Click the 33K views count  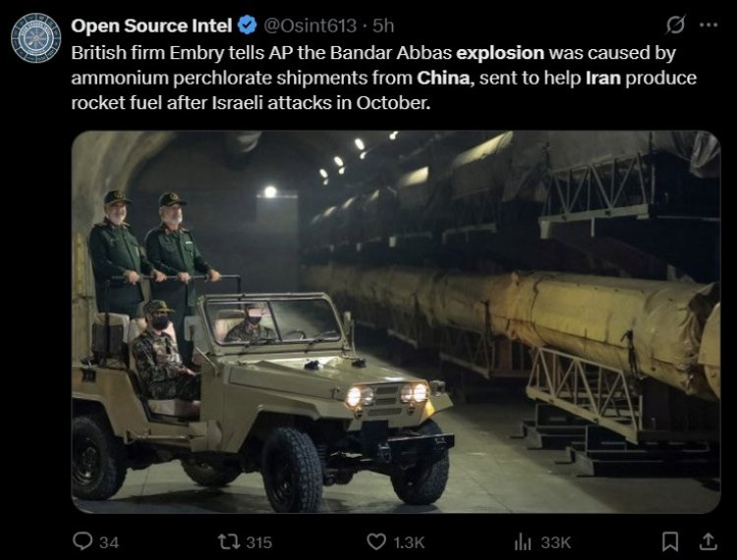coord(555,542)
